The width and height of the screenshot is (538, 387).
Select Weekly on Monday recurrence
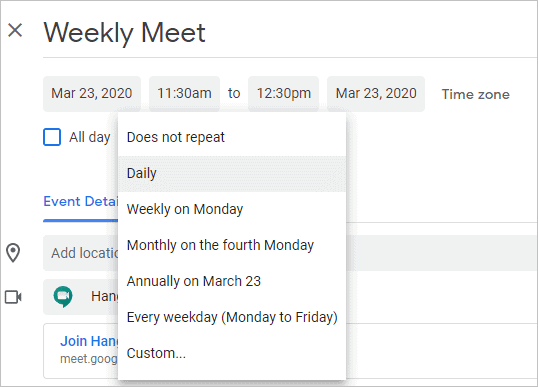pos(232,209)
